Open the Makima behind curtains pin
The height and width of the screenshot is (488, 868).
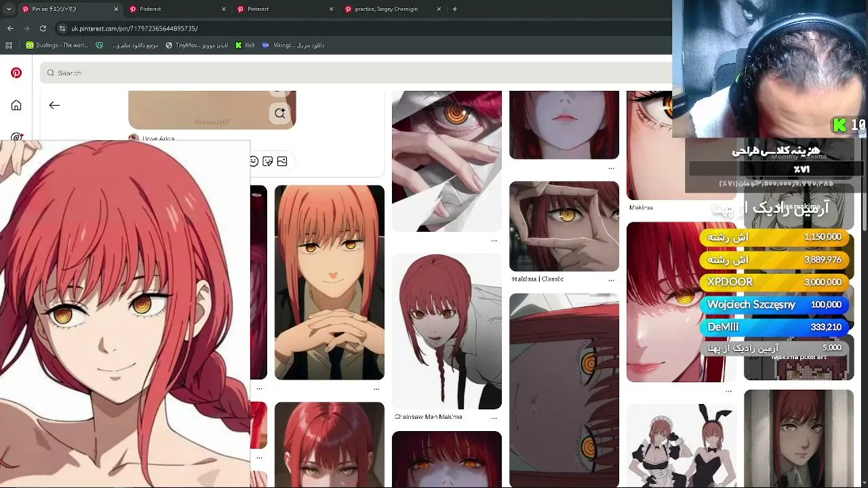(799, 439)
